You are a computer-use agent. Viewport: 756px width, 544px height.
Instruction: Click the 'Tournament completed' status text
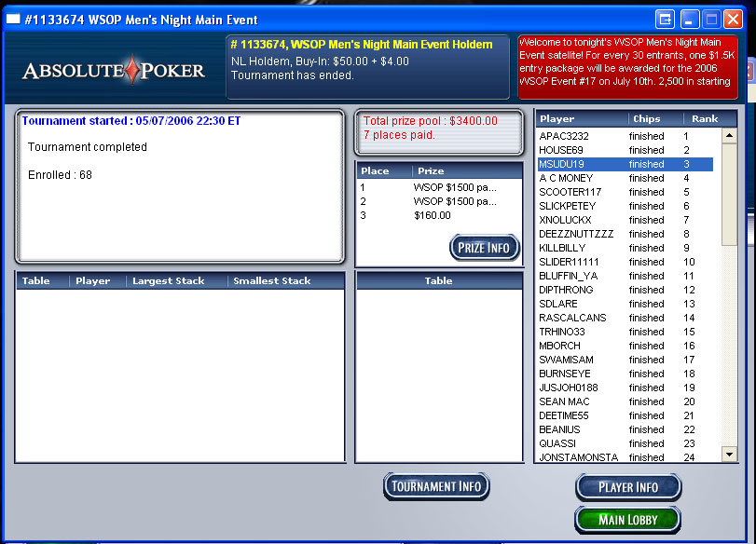pyautogui.click(x=88, y=147)
